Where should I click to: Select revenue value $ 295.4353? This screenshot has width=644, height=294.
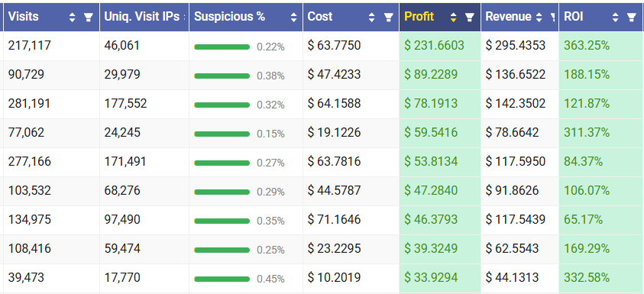516,45
